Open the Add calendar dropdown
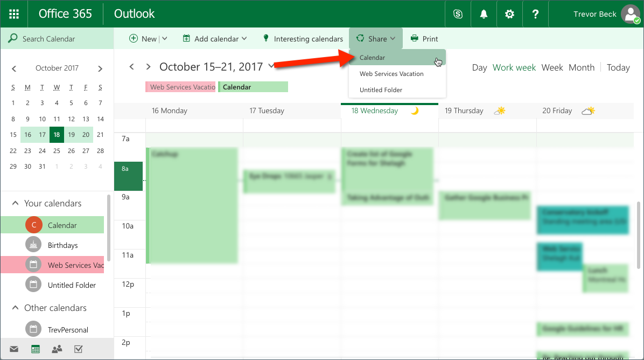 pyautogui.click(x=215, y=39)
